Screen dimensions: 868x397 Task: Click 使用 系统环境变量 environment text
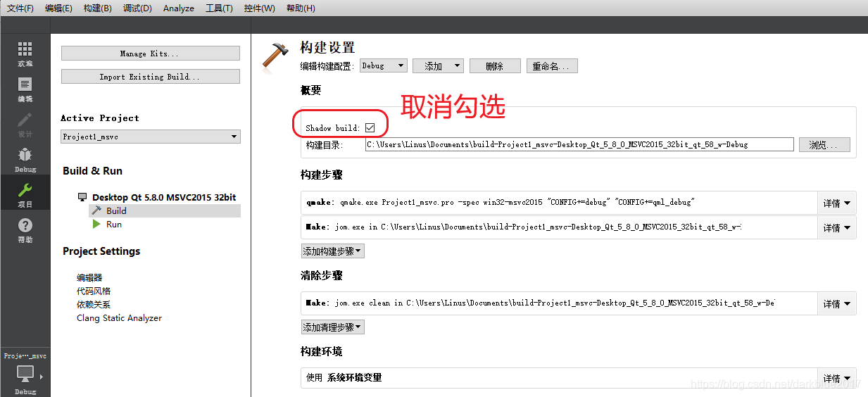[344, 378]
